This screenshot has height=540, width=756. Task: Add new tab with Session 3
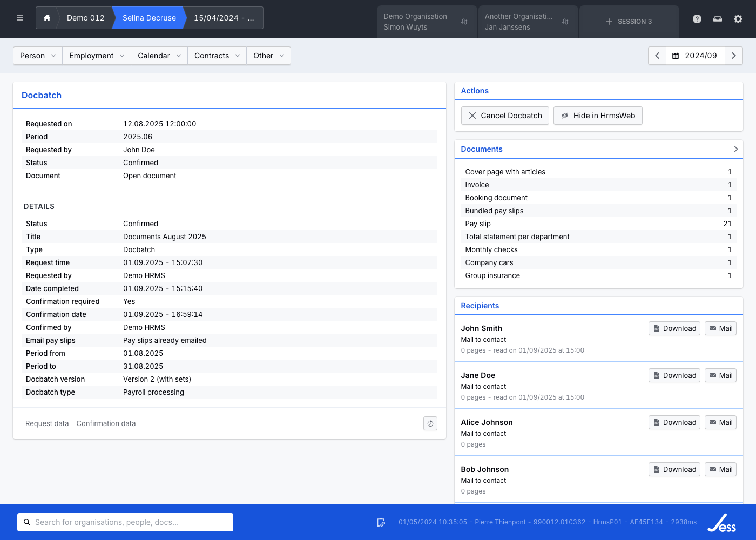[x=629, y=22]
